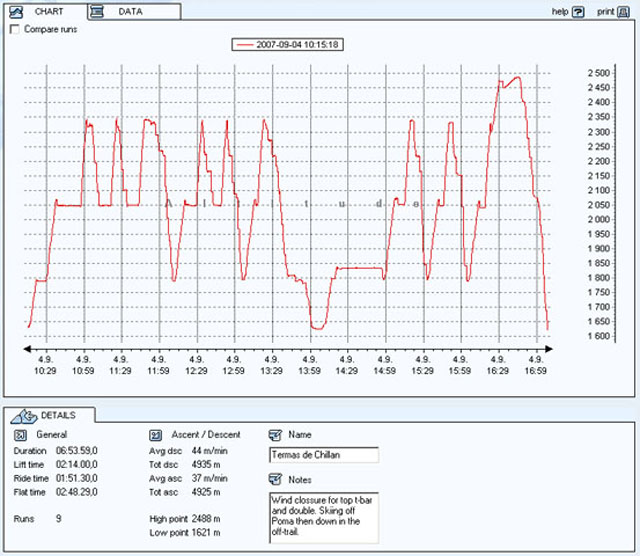Click the General section icon

[x=20, y=435]
